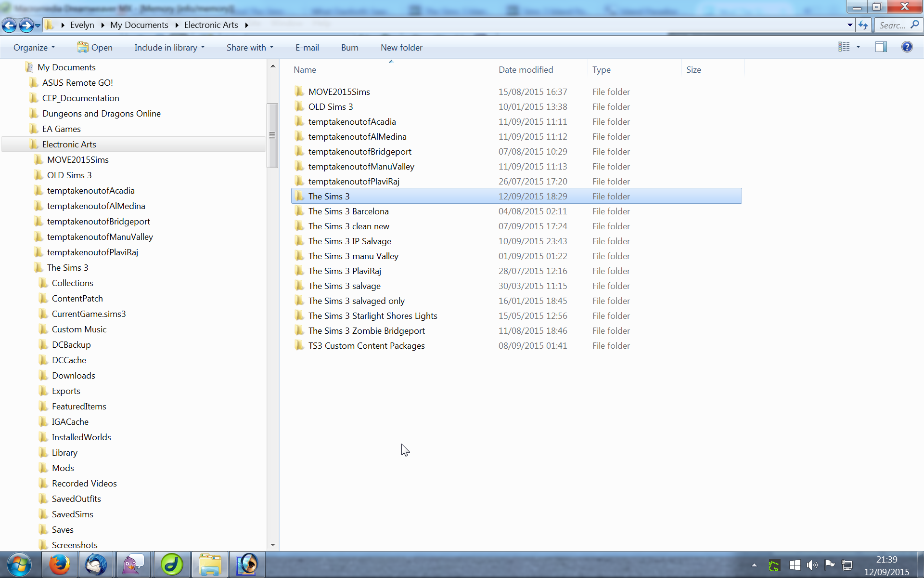The width and height of the screenshot is (924, 578).
Task: Select EA Games in navigation tree
Action: coord(61,129)
